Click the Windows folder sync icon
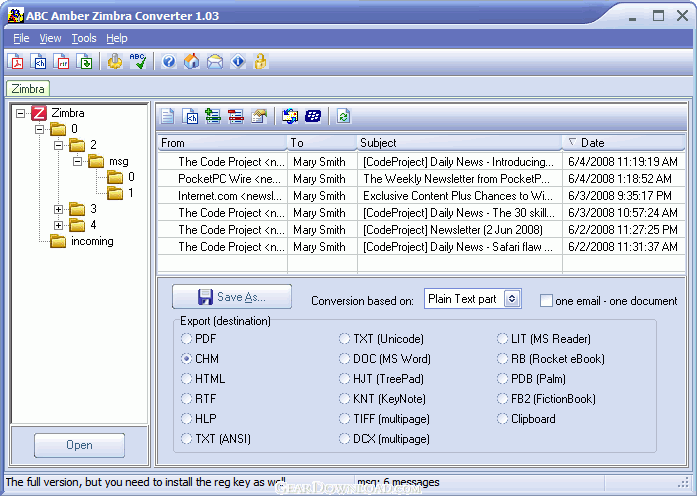Image resolution: width=697 pixels, height=496 pixels. [x=290, y=116]
